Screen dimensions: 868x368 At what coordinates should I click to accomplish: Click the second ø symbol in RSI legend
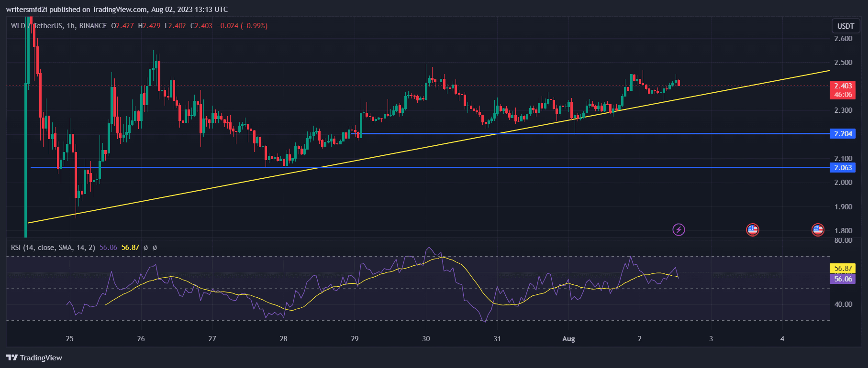pyautogui.click(x=155, y=248)
